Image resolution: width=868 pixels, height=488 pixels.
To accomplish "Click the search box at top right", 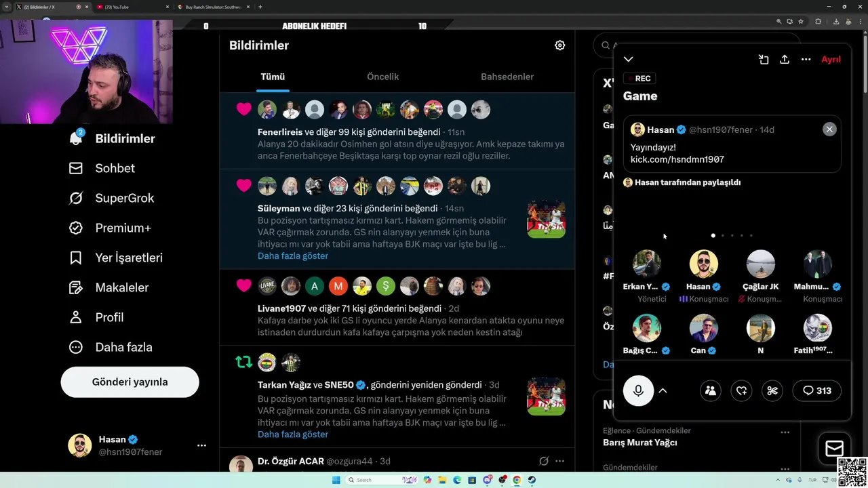I will click(604, 45).
